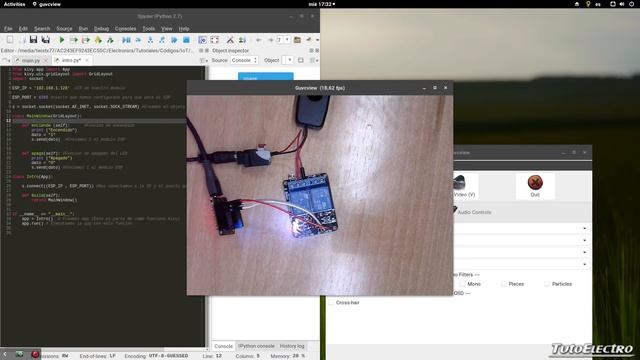Run the file with green play icon
Image resolution: width=640 pixels, height=360 pixels.
coord(62,40)
